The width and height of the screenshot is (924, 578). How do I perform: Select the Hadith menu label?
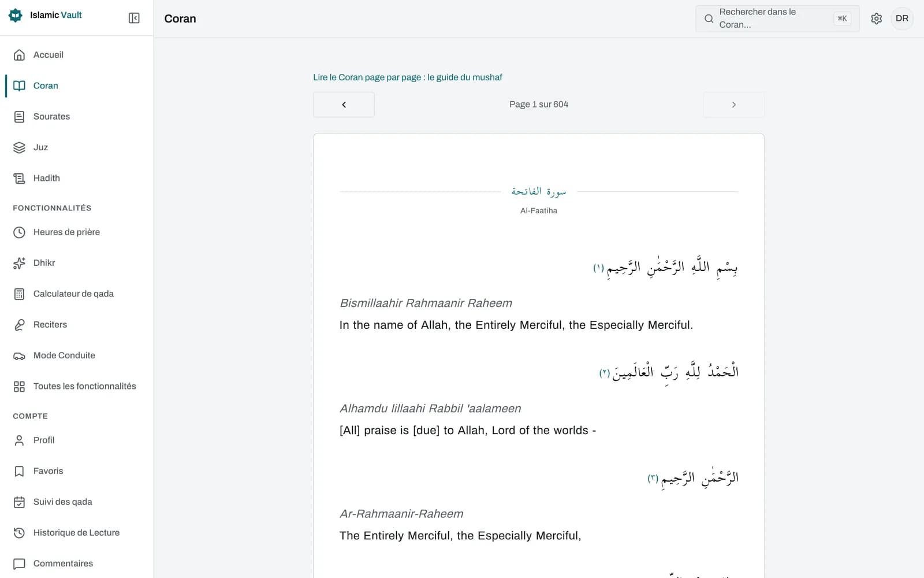[x=47, y=178]
